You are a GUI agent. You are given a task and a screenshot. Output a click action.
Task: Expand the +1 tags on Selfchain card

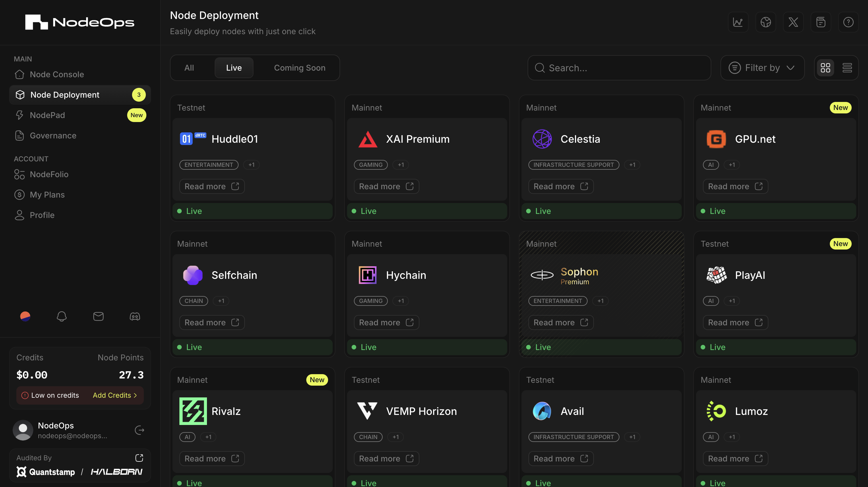click(x=221, y=301)
